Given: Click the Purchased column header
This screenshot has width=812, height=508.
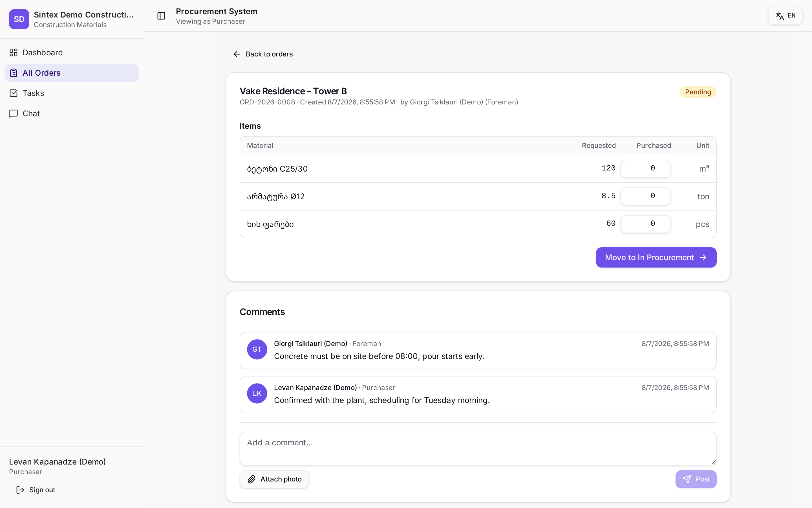Looking at the screenshot, I should pos(654,145).
